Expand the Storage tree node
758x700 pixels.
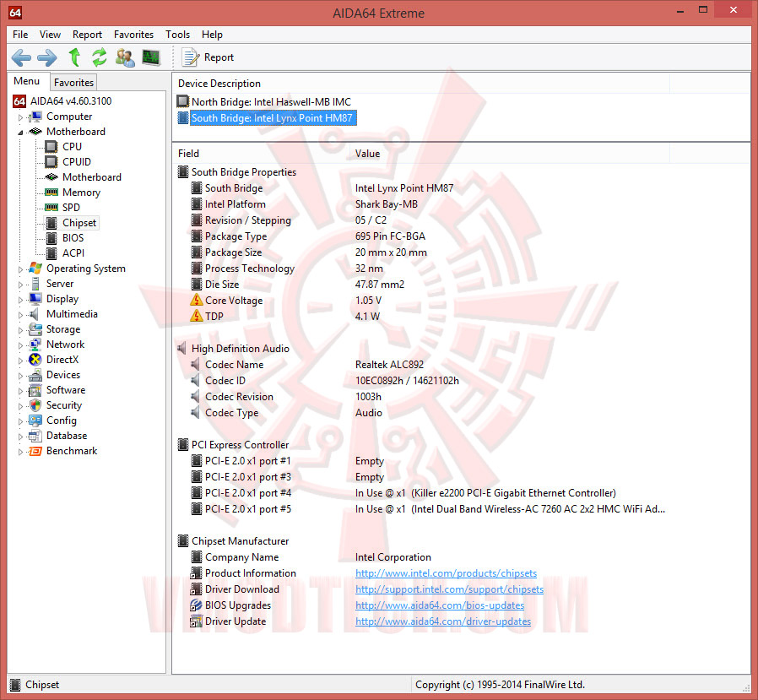click(x=20, y=329)
